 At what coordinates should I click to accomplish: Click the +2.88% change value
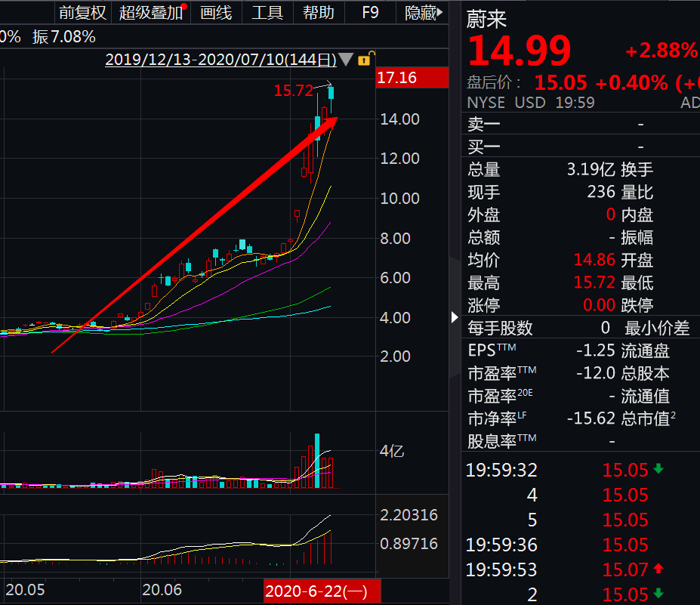662,51
